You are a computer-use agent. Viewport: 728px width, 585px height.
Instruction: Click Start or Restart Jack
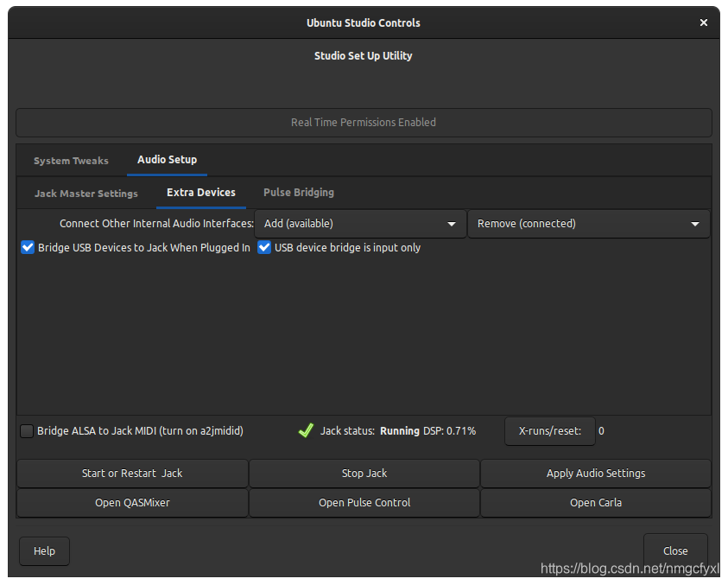point(132,474)
